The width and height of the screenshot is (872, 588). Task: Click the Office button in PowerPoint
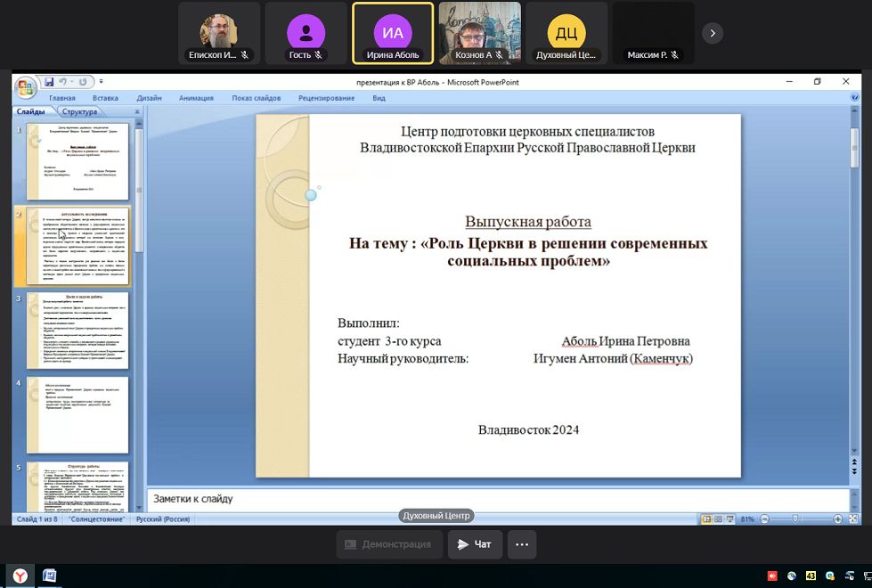(x=25, y=87)
